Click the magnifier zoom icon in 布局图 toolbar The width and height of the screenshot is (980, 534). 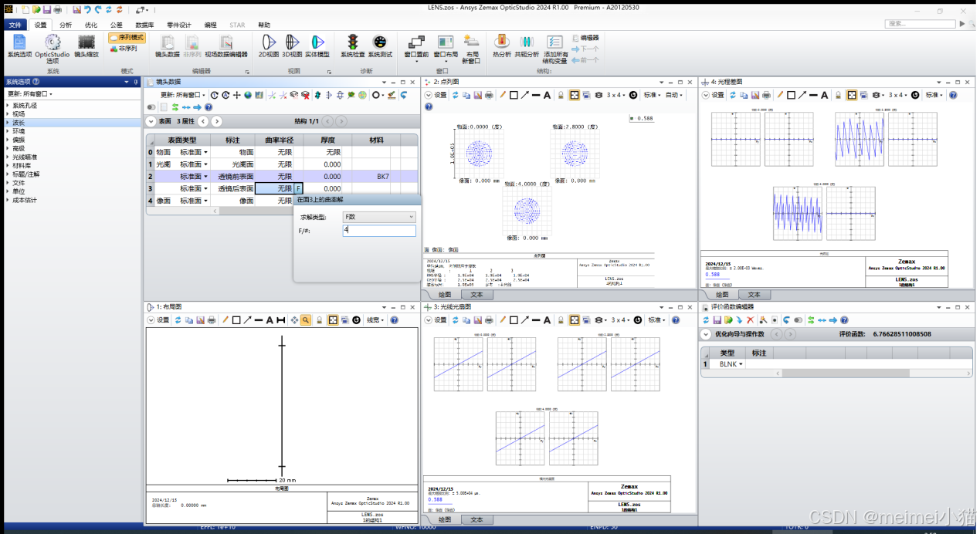306,319
